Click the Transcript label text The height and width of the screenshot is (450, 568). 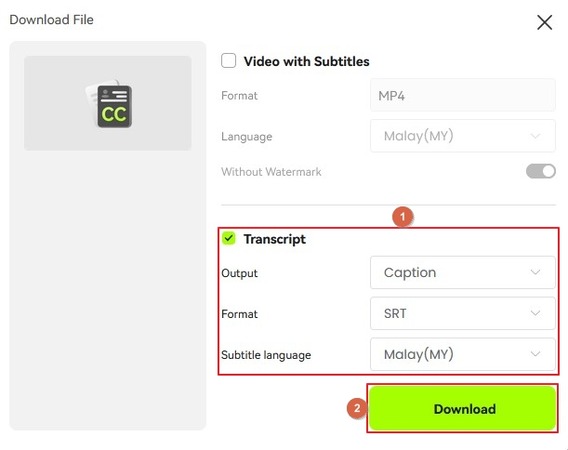click(275, 239)
